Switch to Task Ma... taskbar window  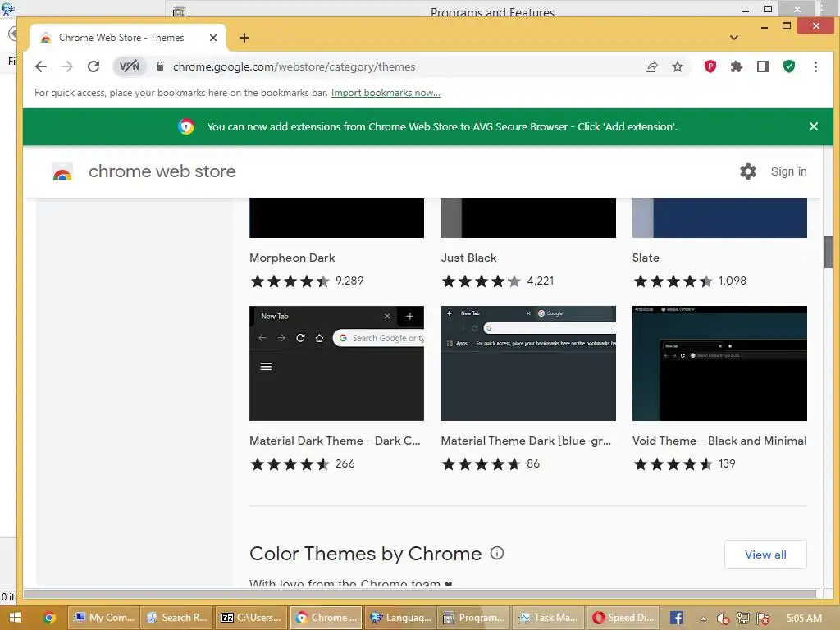coord(547,618)
